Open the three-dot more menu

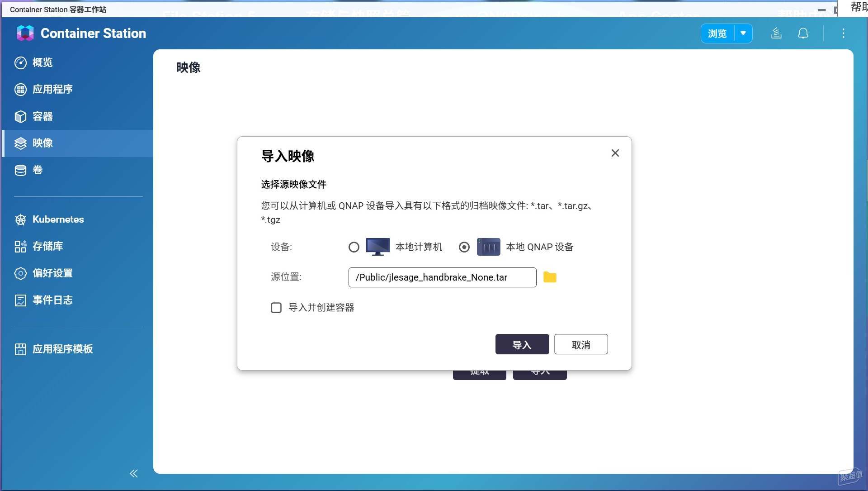(843, 33)
